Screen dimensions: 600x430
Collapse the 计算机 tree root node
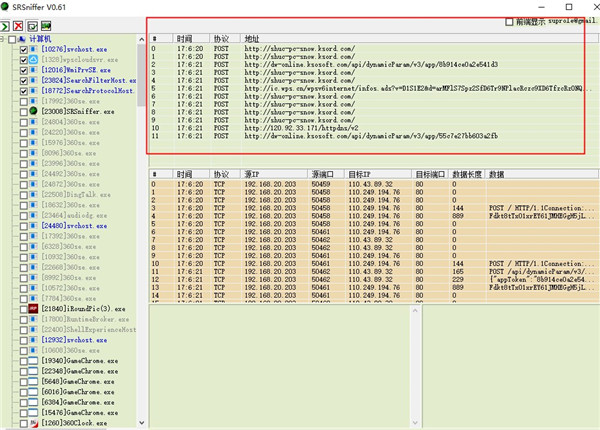pos(6,38)
